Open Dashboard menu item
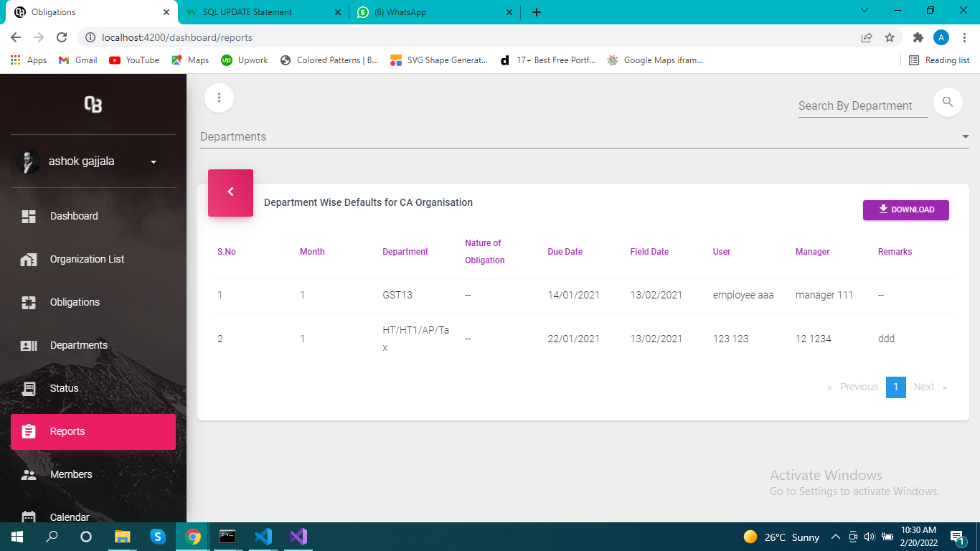The image size is (980, 551). coord(93,216)
